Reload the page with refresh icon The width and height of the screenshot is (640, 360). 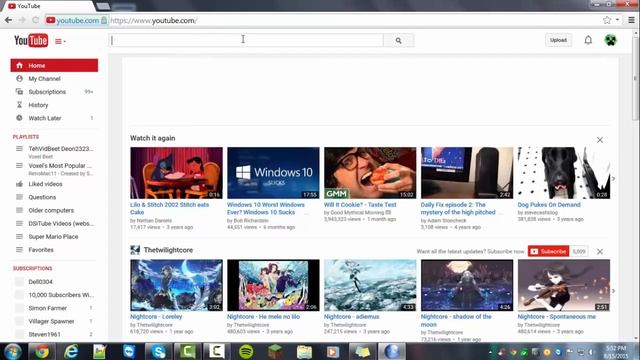click(x=36, y=20)
